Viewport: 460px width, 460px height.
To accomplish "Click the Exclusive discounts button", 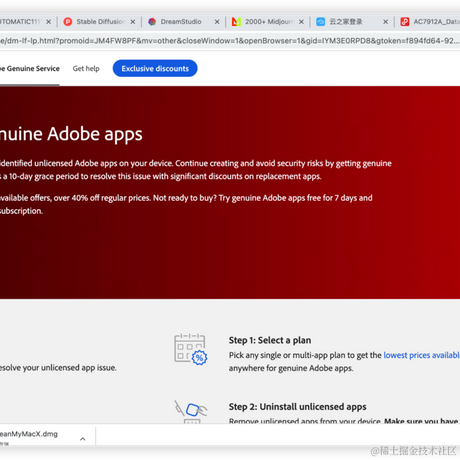I will [155, 68].
